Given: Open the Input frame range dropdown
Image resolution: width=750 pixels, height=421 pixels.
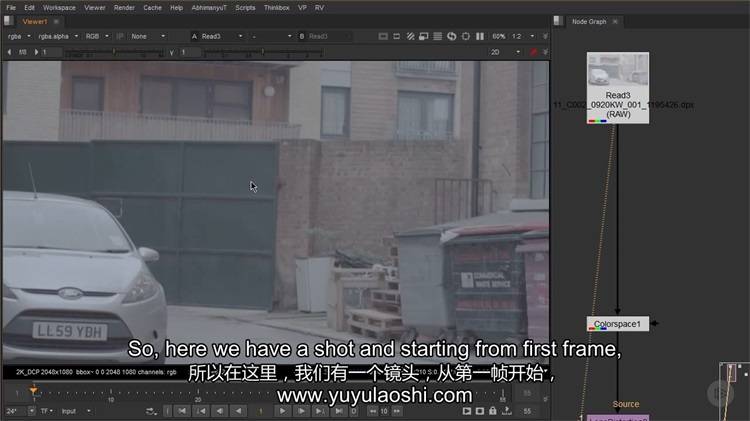Looking at the screenshot, I should click(75, 411).
